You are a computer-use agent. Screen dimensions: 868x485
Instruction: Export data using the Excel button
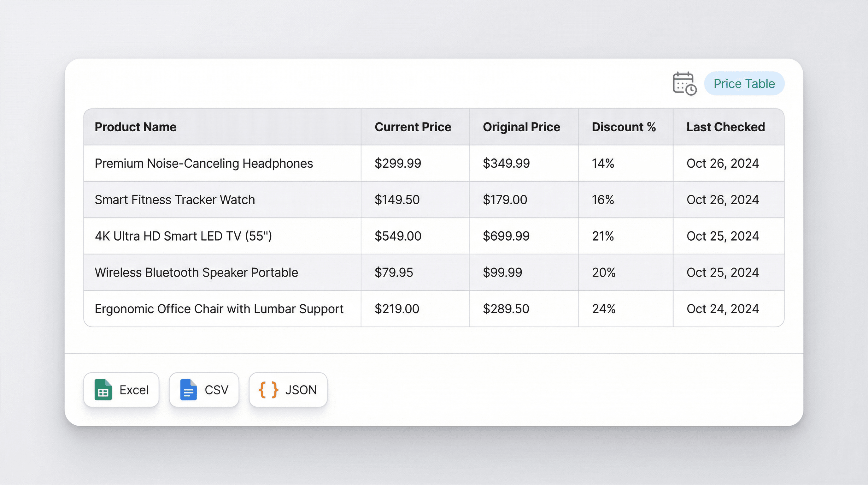121,390
